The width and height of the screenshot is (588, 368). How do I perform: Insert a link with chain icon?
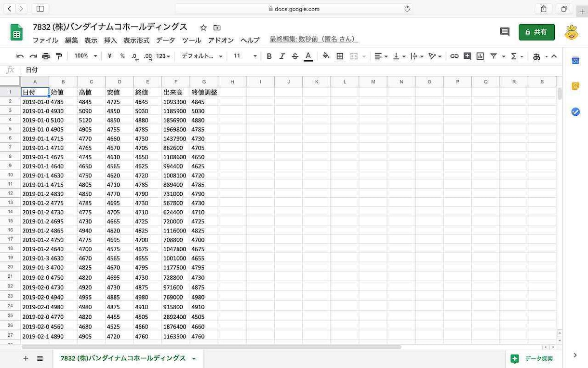point(454,56)
